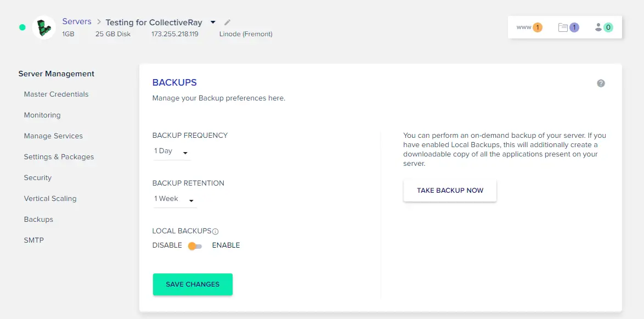Open www applications count icon

[x=529, y=27]
